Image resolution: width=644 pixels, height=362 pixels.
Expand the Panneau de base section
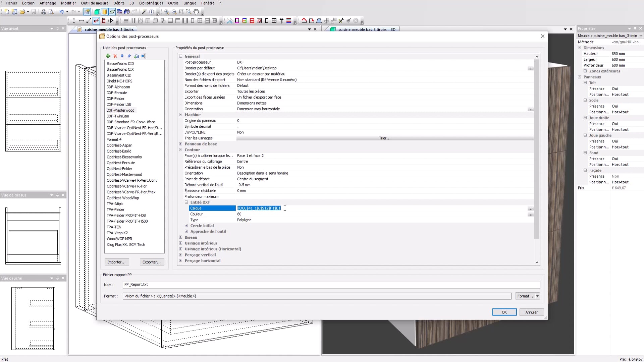(181, 144)
